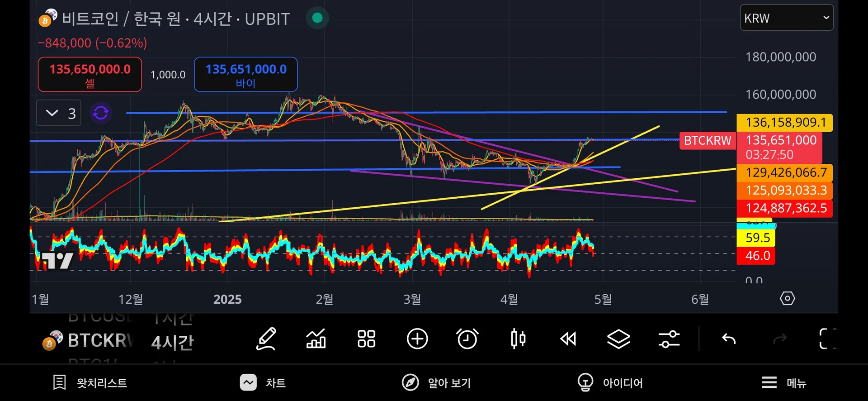Click the 180,000,000 price axis label

[x=781, y=57]
